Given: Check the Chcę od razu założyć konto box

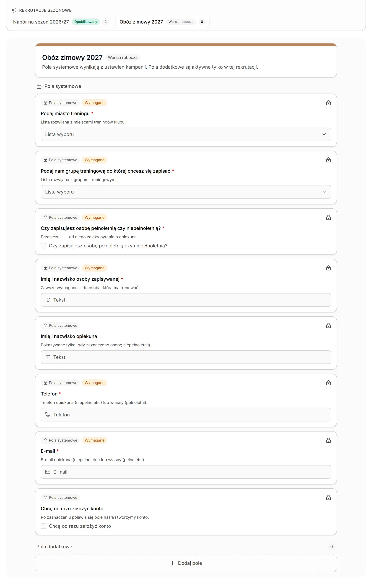Looking at the screenshot, I should click(x=44, y=526).
